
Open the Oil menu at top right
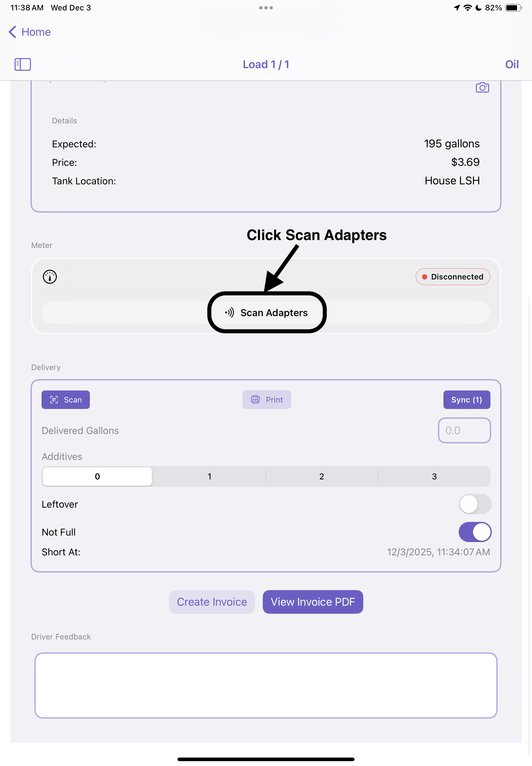click(512, 64)
